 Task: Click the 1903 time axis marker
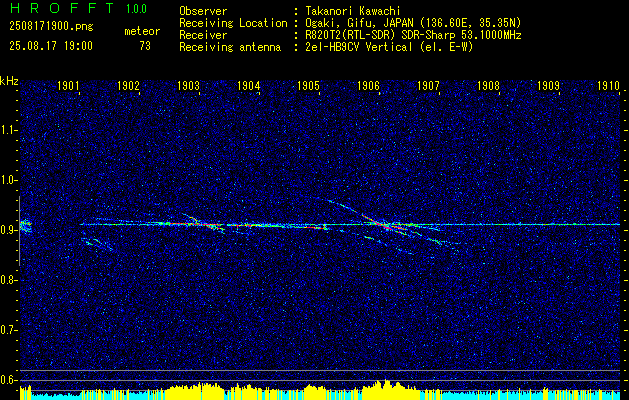188,85
